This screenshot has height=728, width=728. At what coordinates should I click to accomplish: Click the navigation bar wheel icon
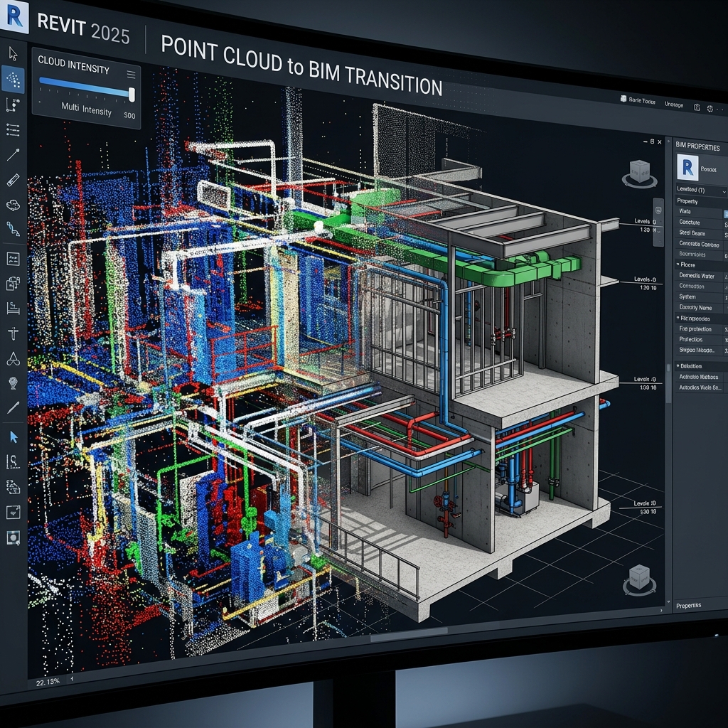(x=658, y=210)
